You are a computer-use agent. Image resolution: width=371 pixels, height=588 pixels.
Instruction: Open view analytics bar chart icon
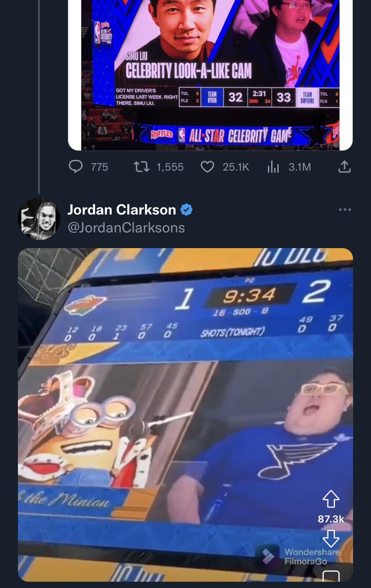[x=273, y=167]
